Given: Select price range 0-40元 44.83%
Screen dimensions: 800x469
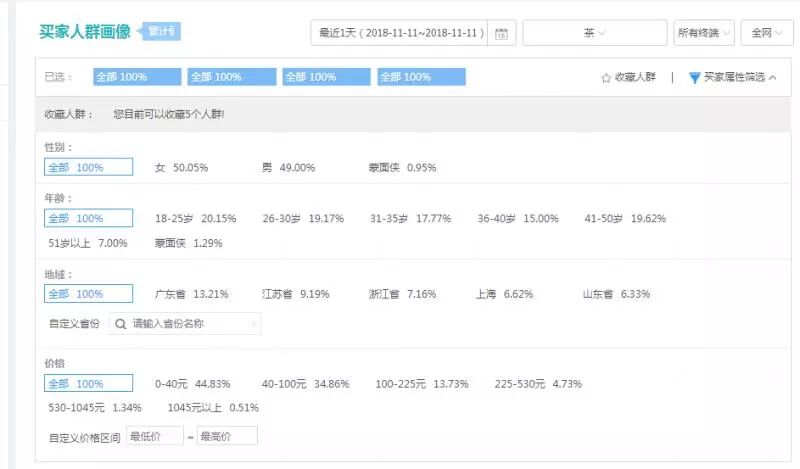Looking at the screenshot, I should point(193,384).
